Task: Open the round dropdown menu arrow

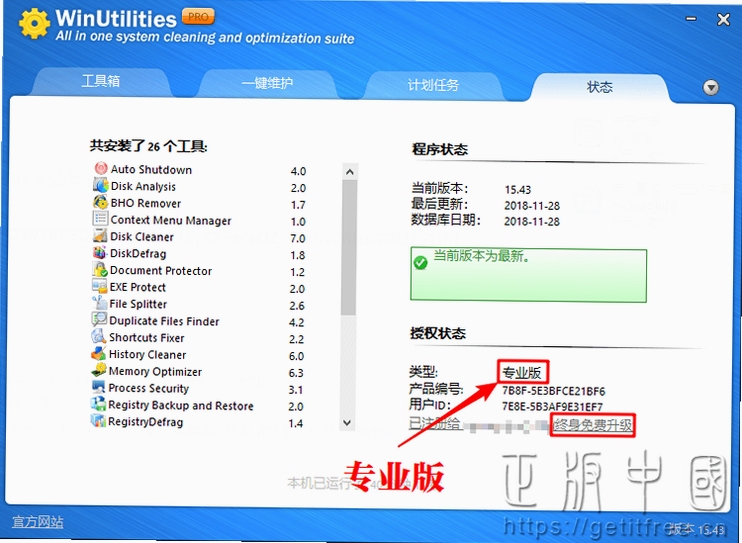Action: 711,88
